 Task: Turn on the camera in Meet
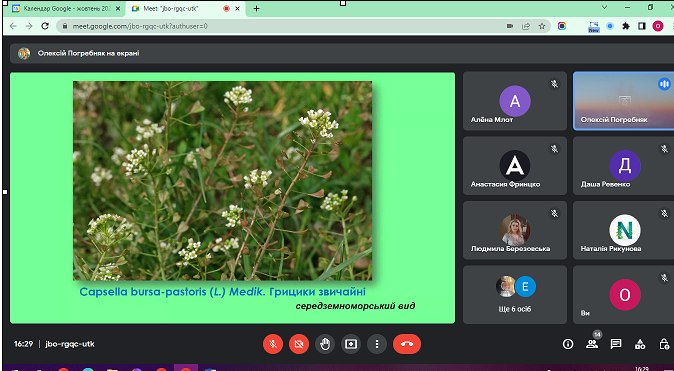(299, 344)
